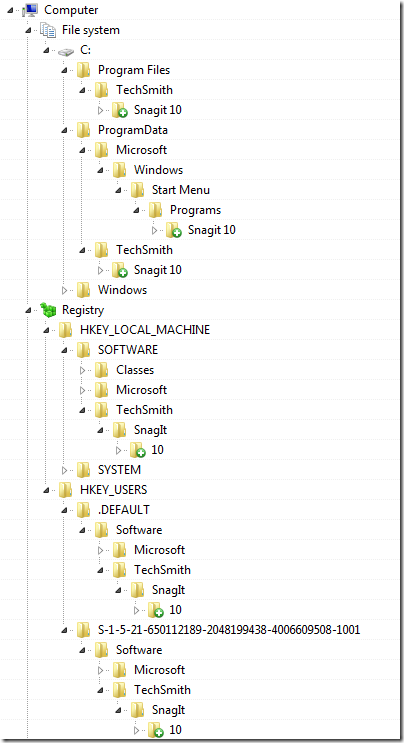Image resolution: width=404 pixels, height=743 pixels.
Task: Select SnagIt key under HKEY_LOCAL_MACHINE TechSmith
Action: pyautogui.click(x=150, y=430)
